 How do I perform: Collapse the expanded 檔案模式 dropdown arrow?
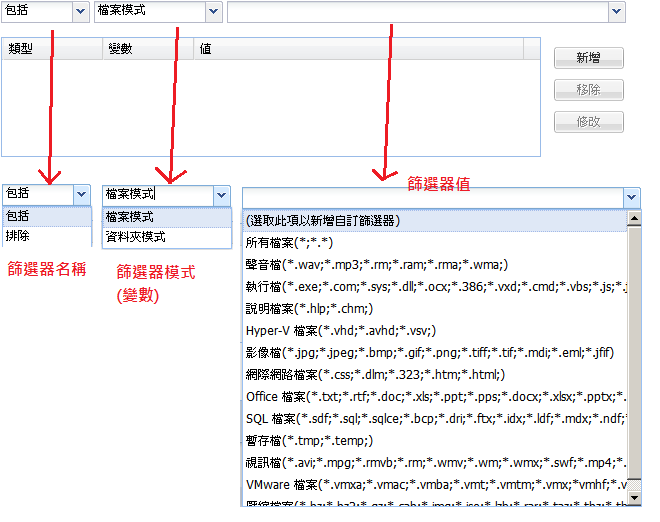[x=222, y=195]
